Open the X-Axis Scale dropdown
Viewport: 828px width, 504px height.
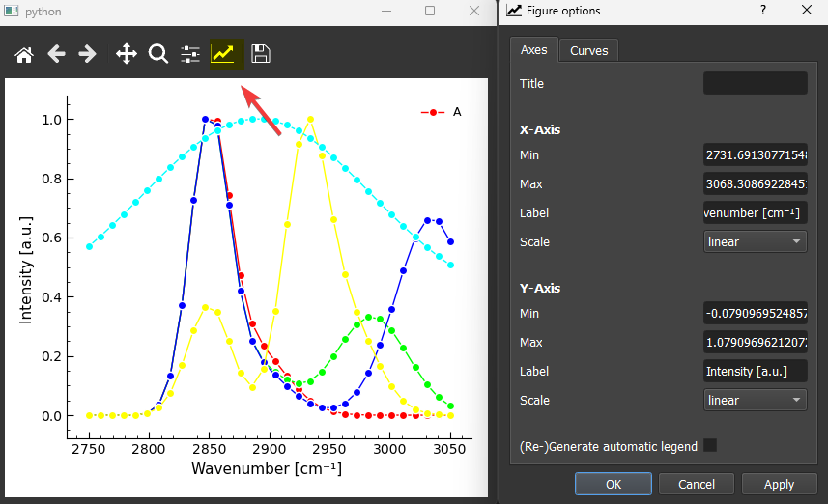point(756,241)
